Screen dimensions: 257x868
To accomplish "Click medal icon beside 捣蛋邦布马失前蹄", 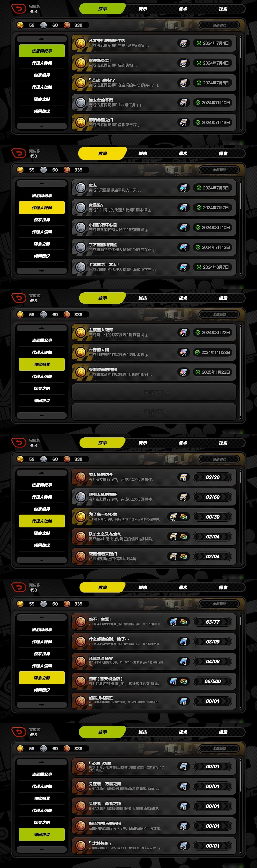I will 81,826.
